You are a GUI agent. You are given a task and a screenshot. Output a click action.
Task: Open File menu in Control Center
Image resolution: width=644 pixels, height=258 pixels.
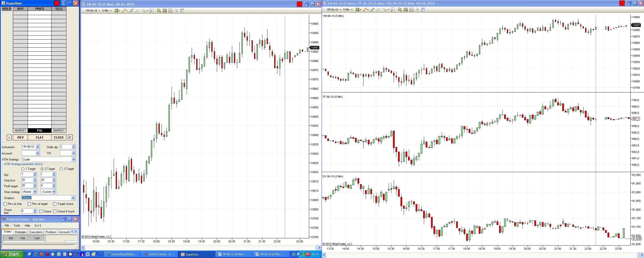click(x=7, y=225)
